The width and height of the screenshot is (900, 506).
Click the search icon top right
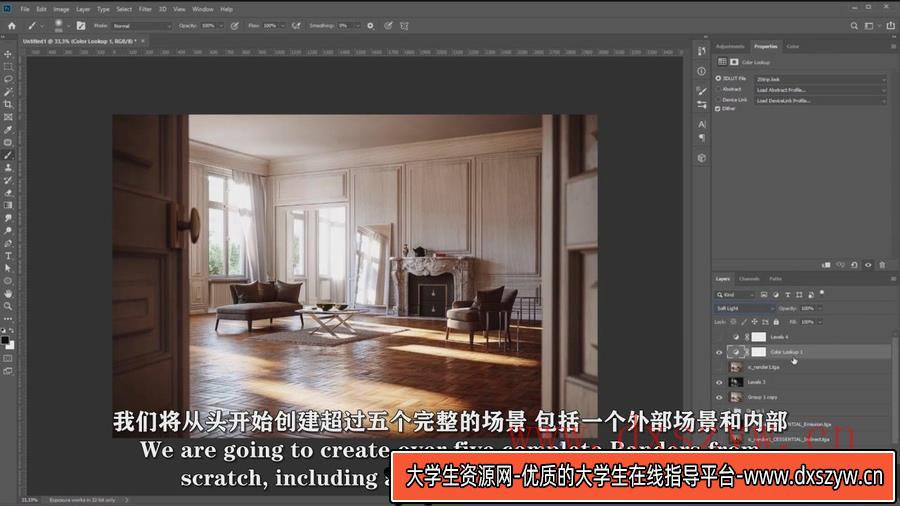point(854,26)
